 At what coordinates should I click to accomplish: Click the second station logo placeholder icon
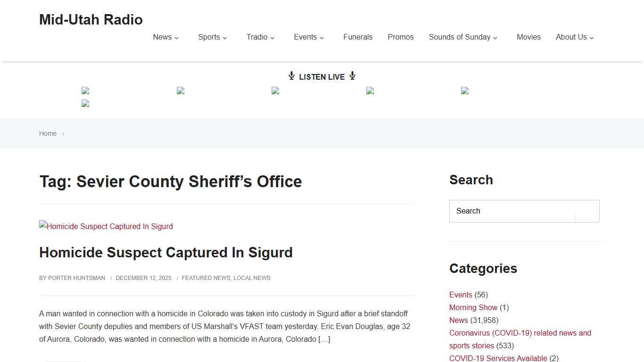tap(181, 90)
